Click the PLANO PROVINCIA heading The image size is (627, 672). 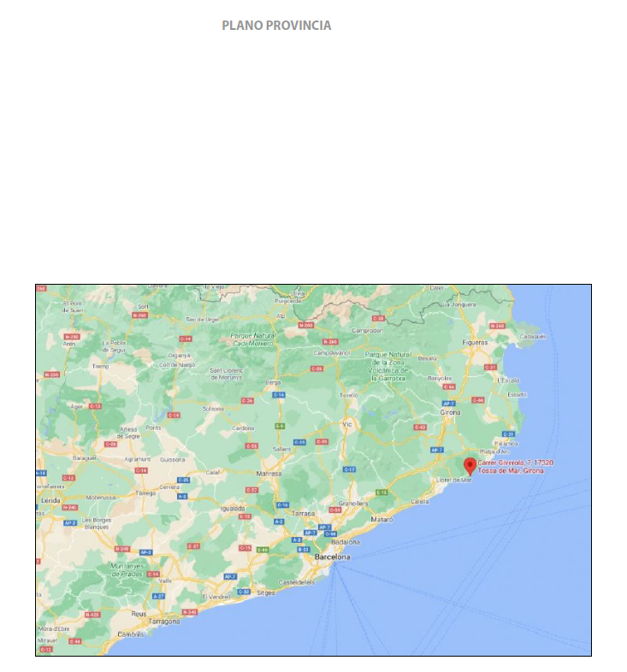point(276,26)
